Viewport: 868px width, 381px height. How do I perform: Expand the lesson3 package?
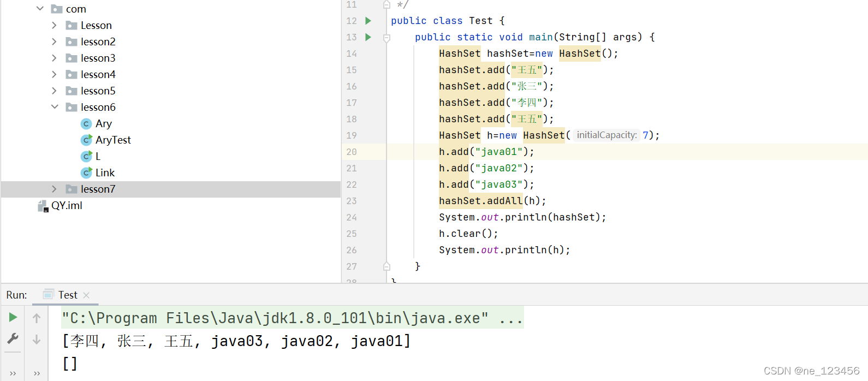54,58
